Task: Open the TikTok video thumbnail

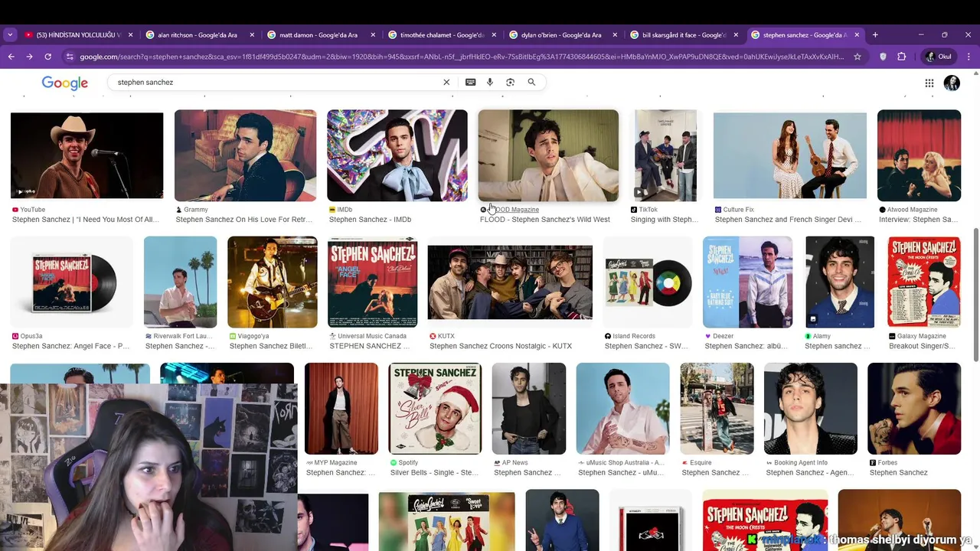Action: point(665,155)
